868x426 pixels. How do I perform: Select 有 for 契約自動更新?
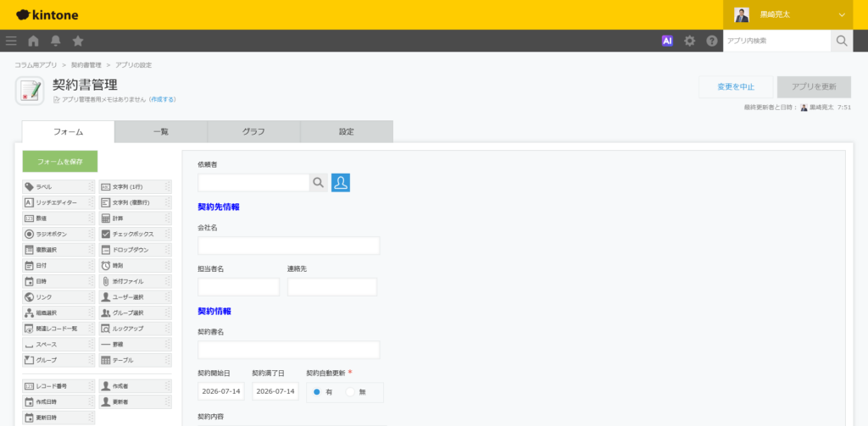(x=317, y=391)
